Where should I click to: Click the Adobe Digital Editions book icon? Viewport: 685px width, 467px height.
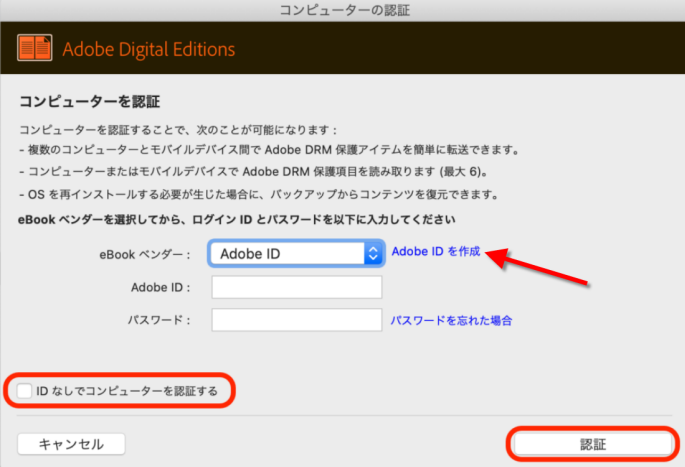coord(35,48)
